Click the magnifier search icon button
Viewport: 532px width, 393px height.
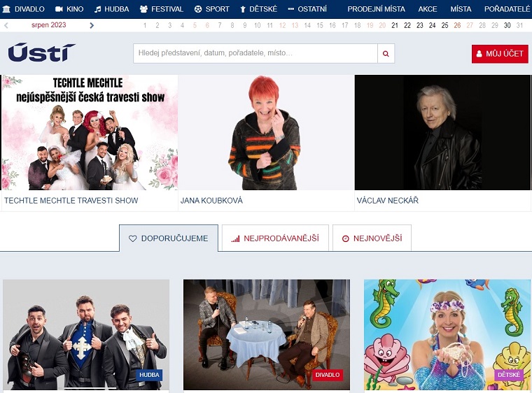pyautogui.click(x=386, y=54)
